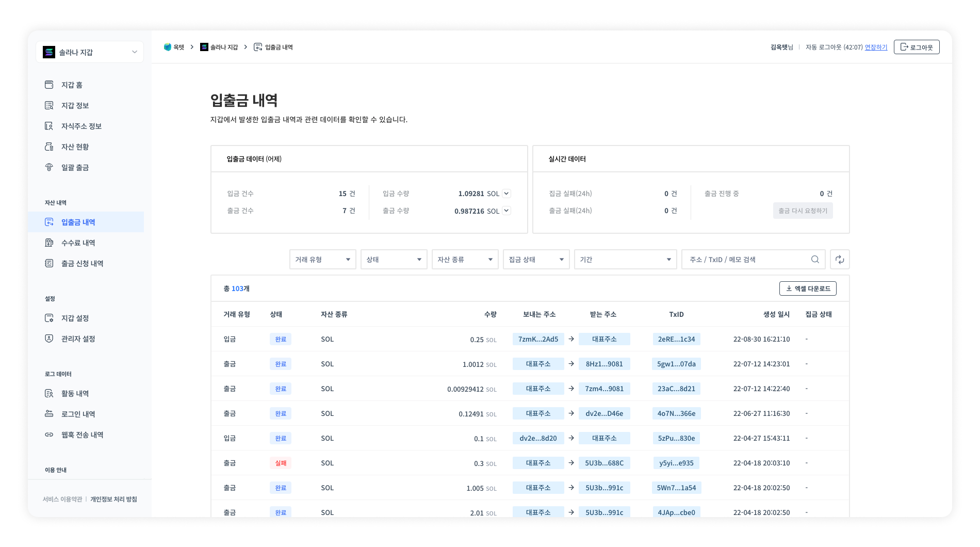Click the 입출금 내역 sidebar icon
980x547 pixels.
49,222
